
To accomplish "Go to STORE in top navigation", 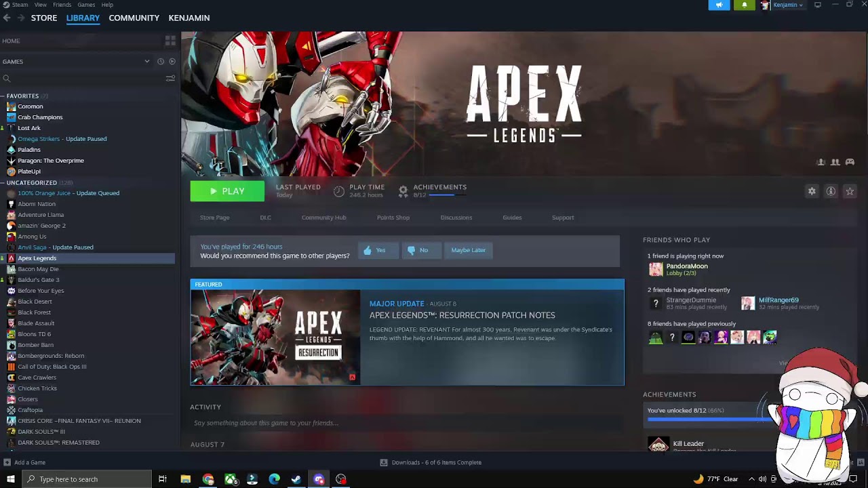I will (x=44, y=18).
